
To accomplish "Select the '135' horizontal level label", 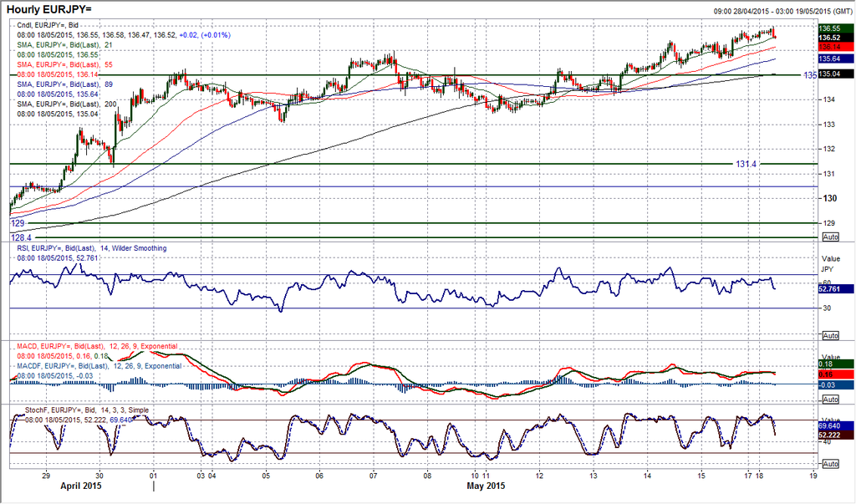I will 809,75.
